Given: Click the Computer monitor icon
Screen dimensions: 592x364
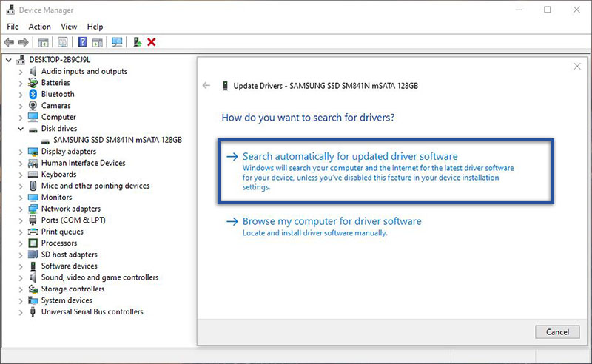Looking at the screenshot, I should click(x=33, y=117).
